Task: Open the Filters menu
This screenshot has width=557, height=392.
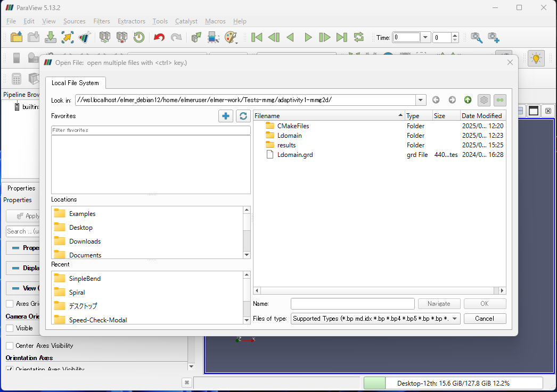Action: [102, 21]
